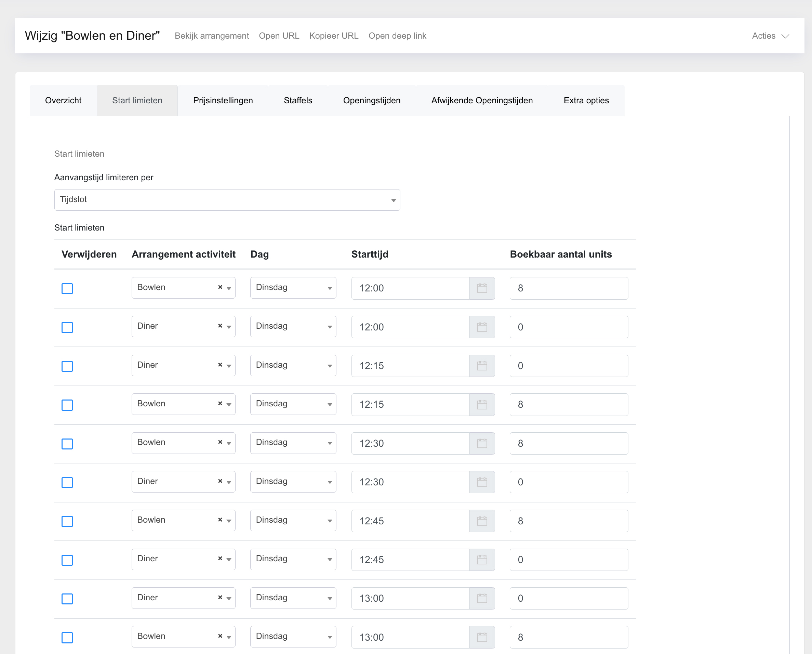Screen dimensions: 812x654
Task: Open time picker icon for Bowlen 12:30 row
Action: [482, 443]
